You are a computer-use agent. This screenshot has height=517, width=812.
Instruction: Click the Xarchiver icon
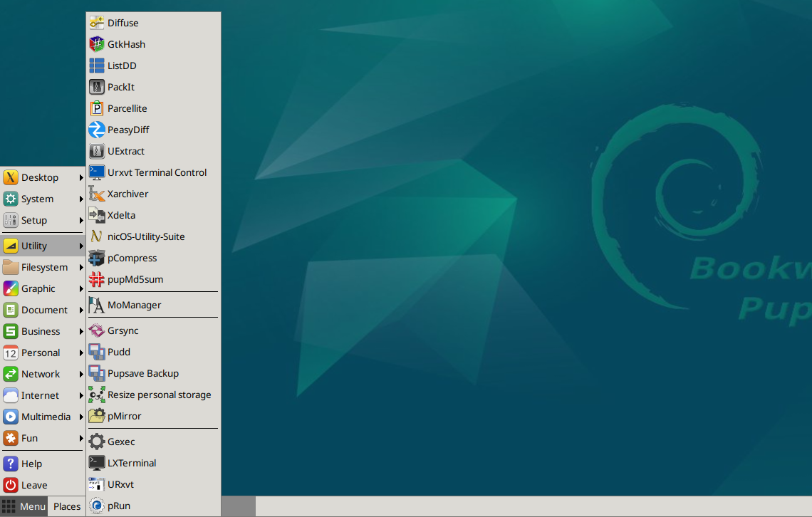tap(97, 194)
